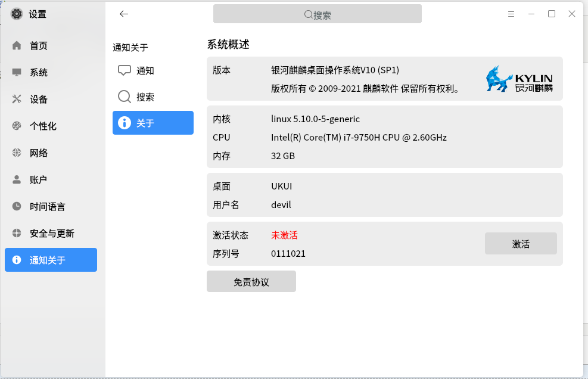The height and width of the screenshot is (379, 588).
Task: Click the 序列号 label
Action: click(x=226, y=254)
